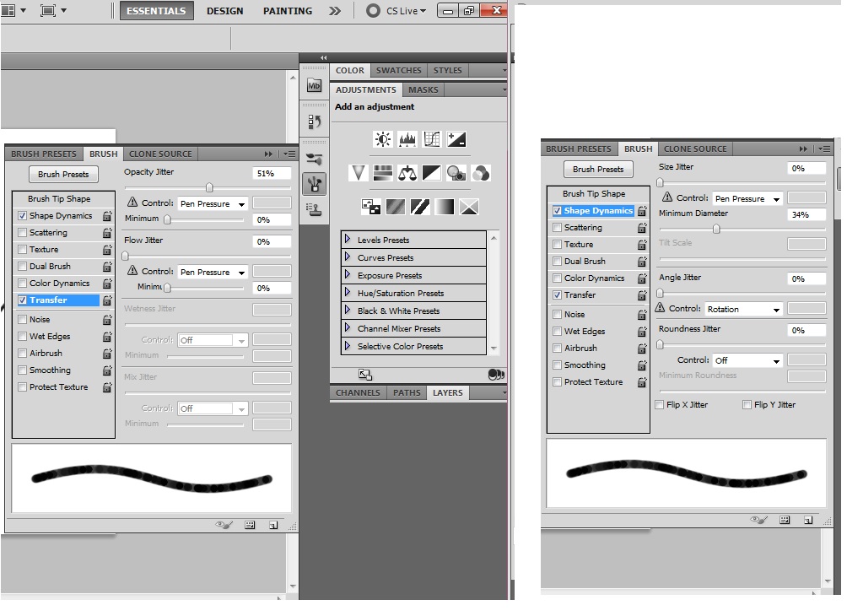Screen dimensions: 847x616
Task: Add a Levels adjustment via histogram icon
Action: (x=407, y=139)
